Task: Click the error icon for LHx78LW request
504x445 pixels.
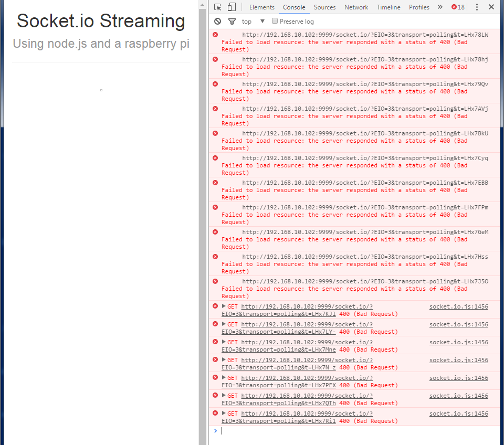Action: click(x=215, y=35)
